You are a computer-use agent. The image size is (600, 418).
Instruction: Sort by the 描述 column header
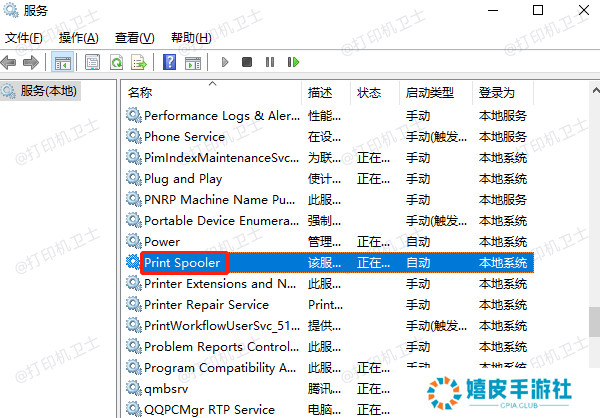[326, 92]
